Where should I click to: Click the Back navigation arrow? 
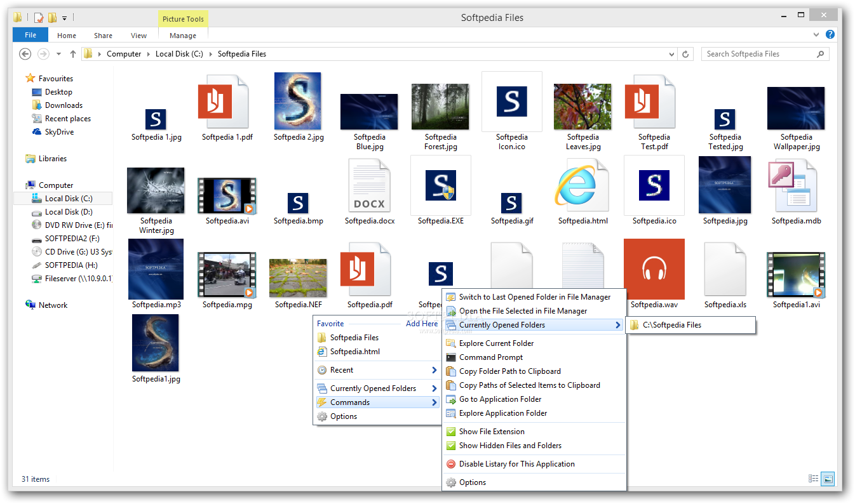click(25, 54)
